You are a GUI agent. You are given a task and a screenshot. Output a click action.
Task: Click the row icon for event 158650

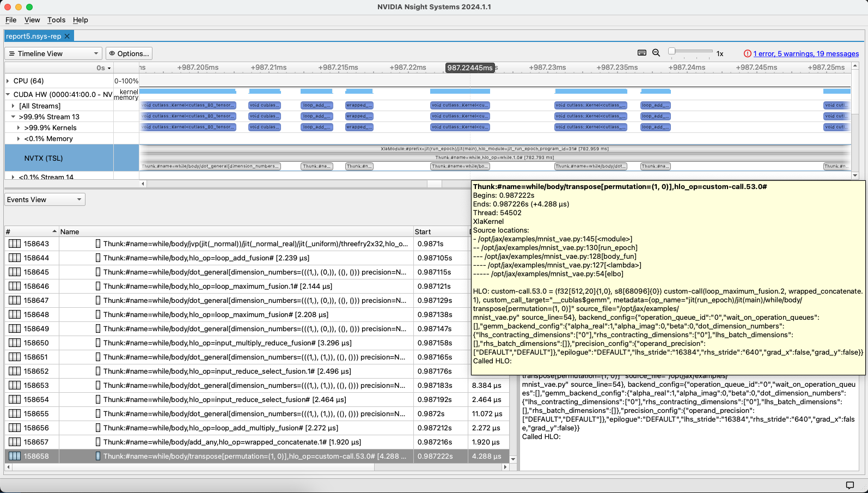[15, 343]
